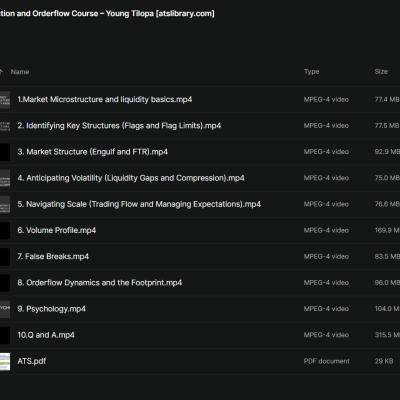Click the sort arrow beside Name

pos(1,72)
